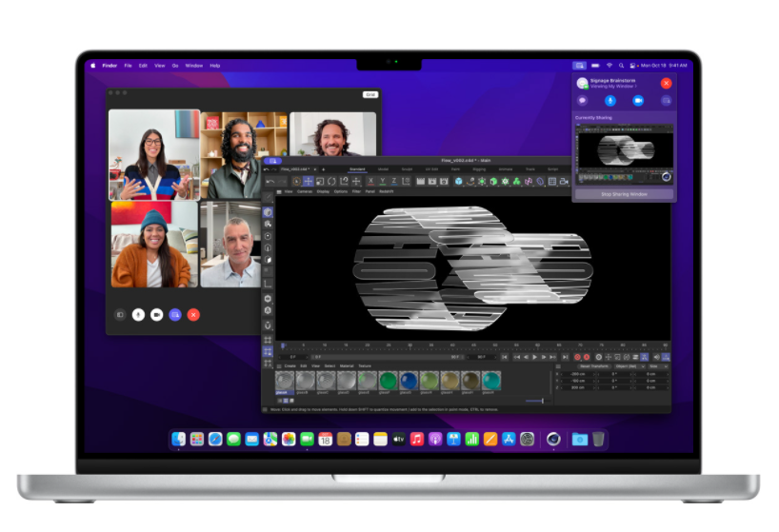Open the Window menu in menu bar
779x532 pixels.
[193, 66]
